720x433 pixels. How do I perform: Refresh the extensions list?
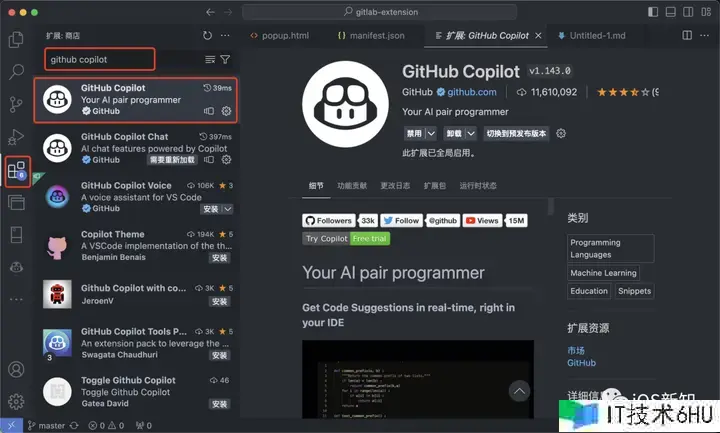pos(208,35)
